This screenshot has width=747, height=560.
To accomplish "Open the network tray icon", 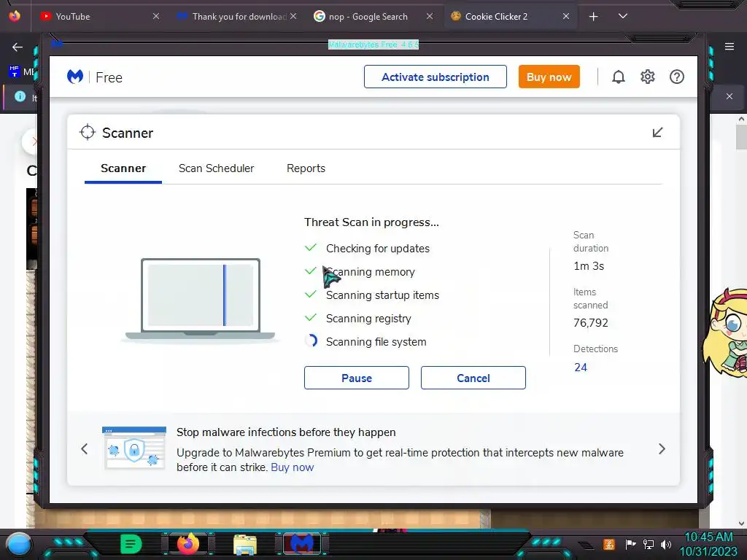I will click(x=648, y=544).
